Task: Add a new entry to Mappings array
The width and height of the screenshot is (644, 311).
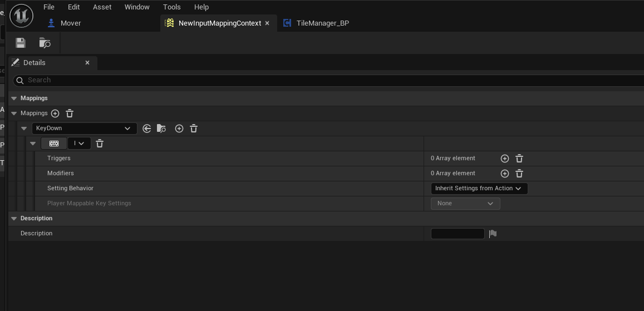Action: pos(55,113)
